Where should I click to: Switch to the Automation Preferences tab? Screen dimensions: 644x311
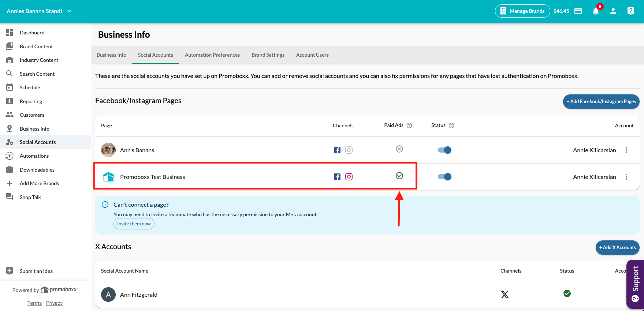click(212, 55)
